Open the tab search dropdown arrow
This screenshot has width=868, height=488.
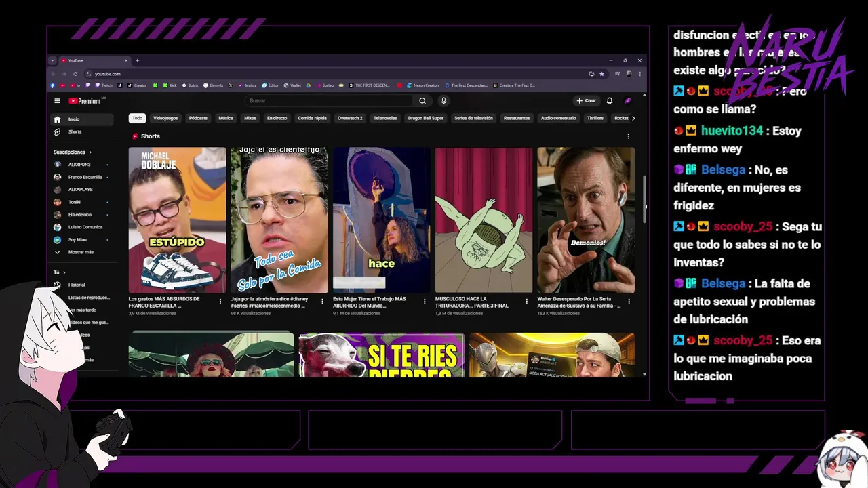[52, 60]
